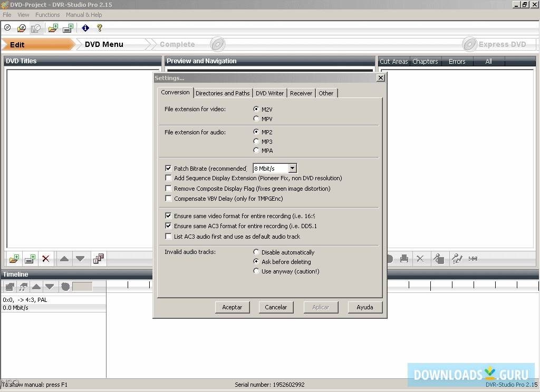Image resolution: width=540 pixels, height=392 pixels.
Task: Click the timeline up arrow icon
Action: (36, 286)
